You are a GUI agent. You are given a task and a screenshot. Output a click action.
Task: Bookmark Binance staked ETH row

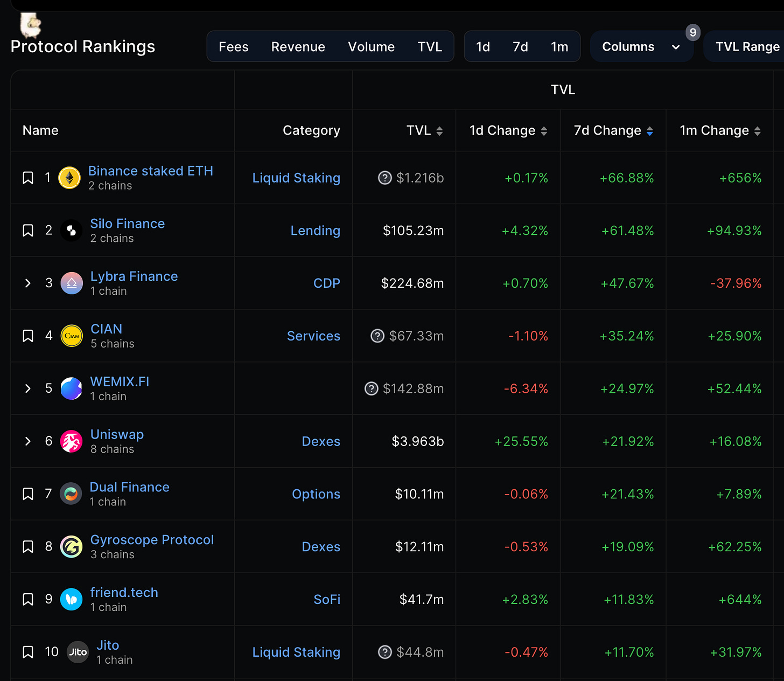point(28,178)
